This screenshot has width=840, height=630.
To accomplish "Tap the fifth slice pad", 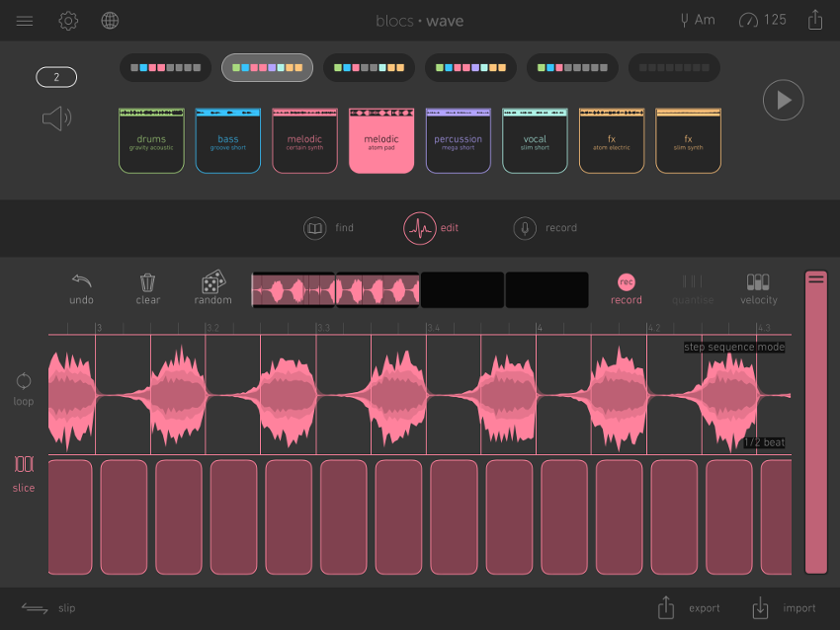I will pyautogui.click(x=289, y=517).
